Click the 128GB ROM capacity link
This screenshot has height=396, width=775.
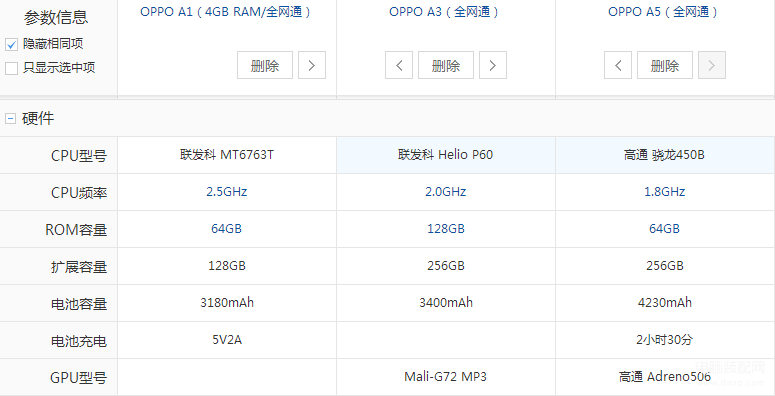coord(446,229)
